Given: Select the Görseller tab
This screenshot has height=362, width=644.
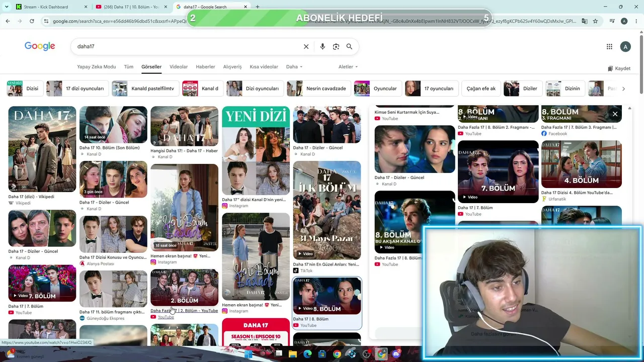Looking at the screenshot, I should pyautogui.click(x=151, y=67).
